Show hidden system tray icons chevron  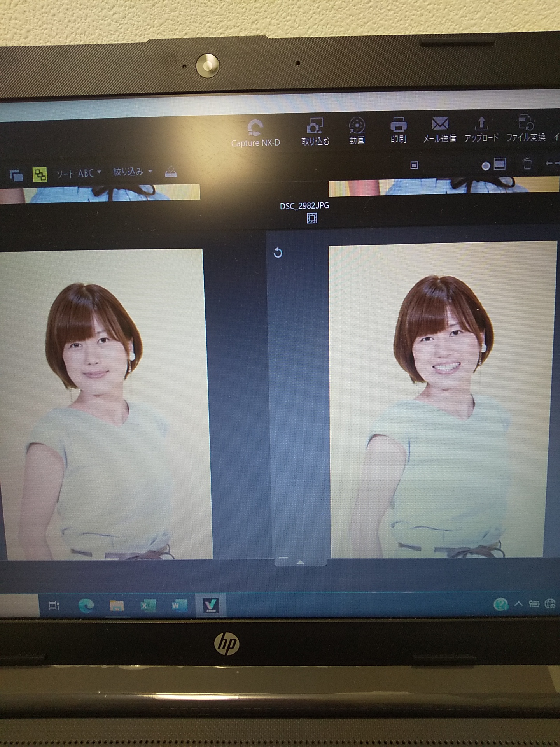click(x=518, y=604)
